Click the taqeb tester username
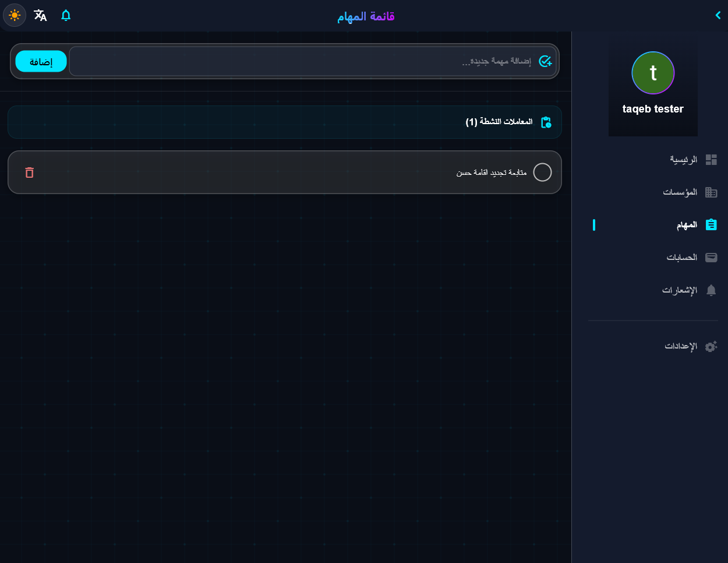728x563 pixels. click(653, 109)
